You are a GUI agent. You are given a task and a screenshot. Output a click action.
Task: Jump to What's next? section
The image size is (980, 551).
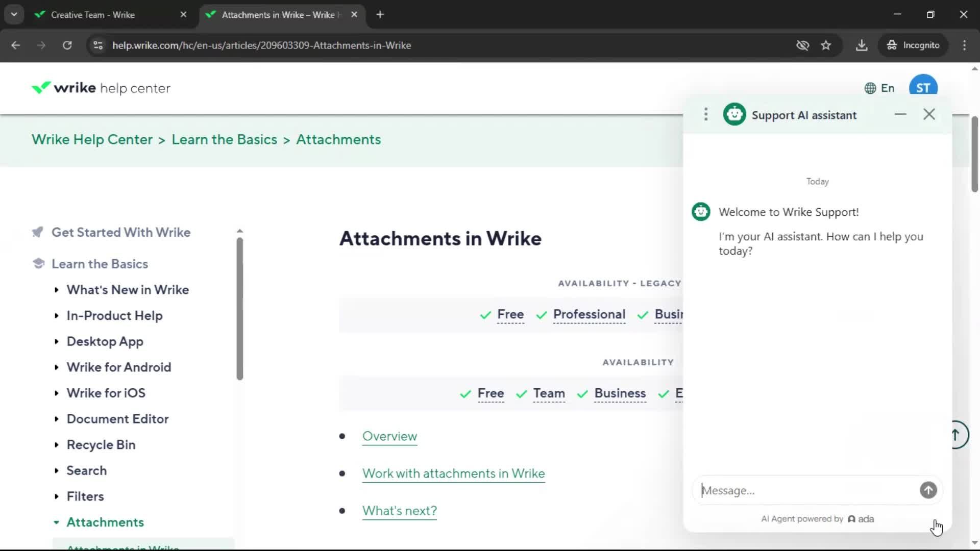point(399,511)
